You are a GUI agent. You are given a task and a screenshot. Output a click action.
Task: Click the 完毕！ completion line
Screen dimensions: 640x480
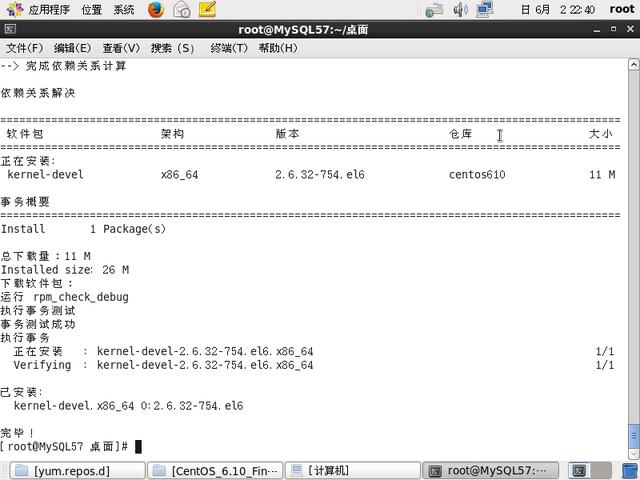17,433
